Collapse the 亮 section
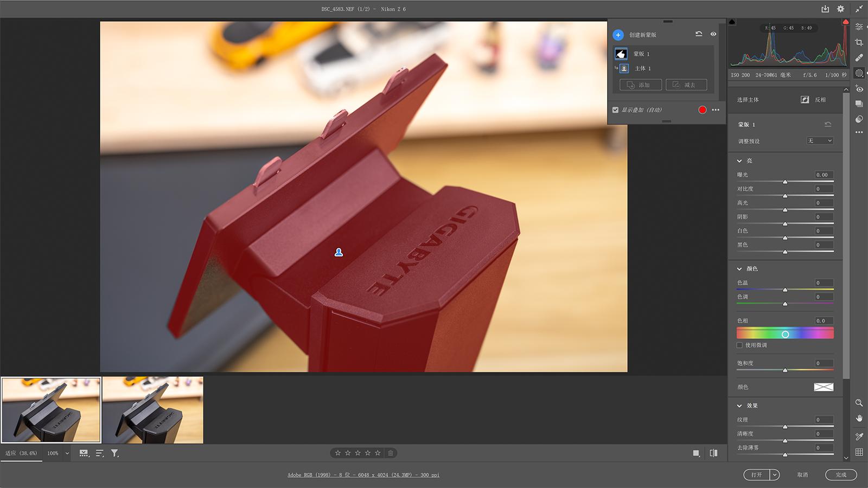The image size is (868, 488). [739, 161]
